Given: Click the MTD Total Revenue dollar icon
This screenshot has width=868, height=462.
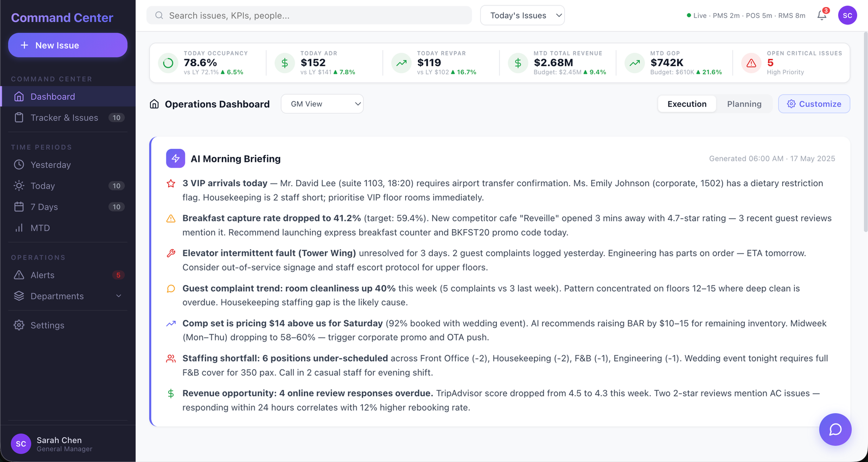Looking at the screenshot, I should (518, 63).
